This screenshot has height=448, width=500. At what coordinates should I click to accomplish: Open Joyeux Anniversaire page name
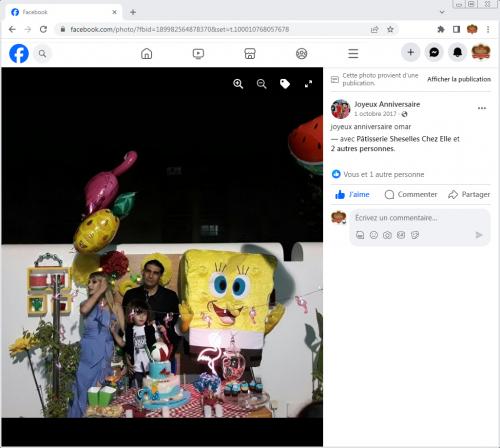387,104
